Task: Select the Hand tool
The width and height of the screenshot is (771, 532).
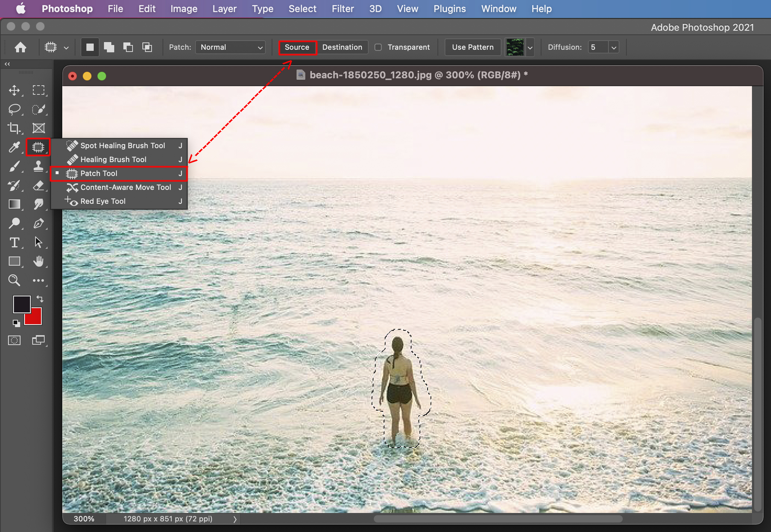Action: (38, 261)
